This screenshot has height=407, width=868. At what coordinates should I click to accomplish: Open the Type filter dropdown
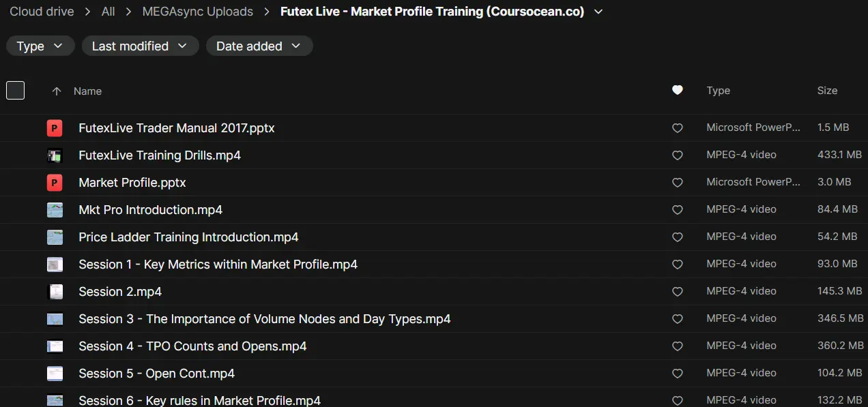40,46
